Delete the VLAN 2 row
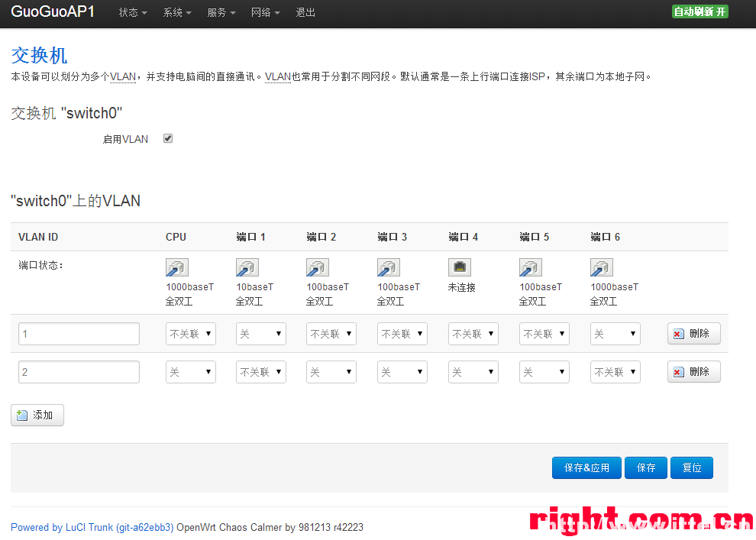 pyautogui.click(x=694, y=372)
